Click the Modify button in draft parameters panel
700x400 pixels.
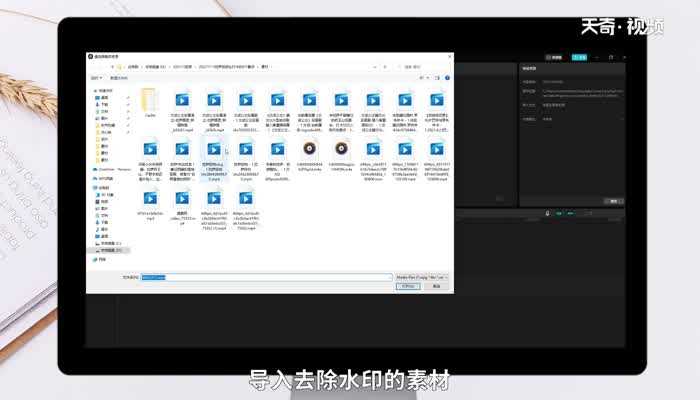pyautogui.click(x=614, y=201)
